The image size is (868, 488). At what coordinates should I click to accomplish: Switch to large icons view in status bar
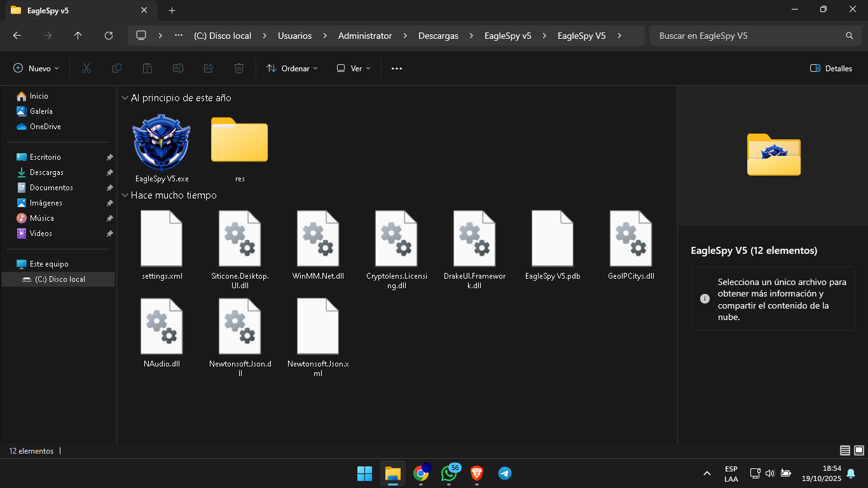click(858, 450)
